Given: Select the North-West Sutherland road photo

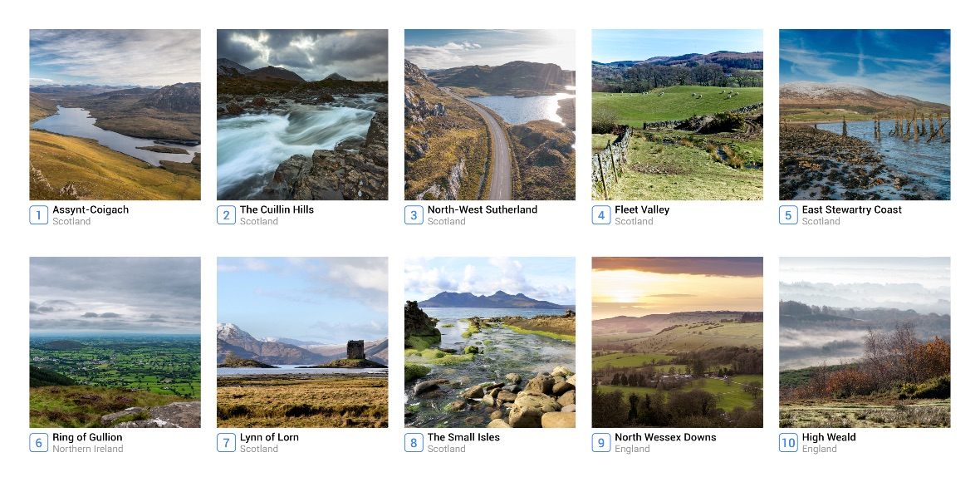Looking at the screenshot, I should [490, 115].
